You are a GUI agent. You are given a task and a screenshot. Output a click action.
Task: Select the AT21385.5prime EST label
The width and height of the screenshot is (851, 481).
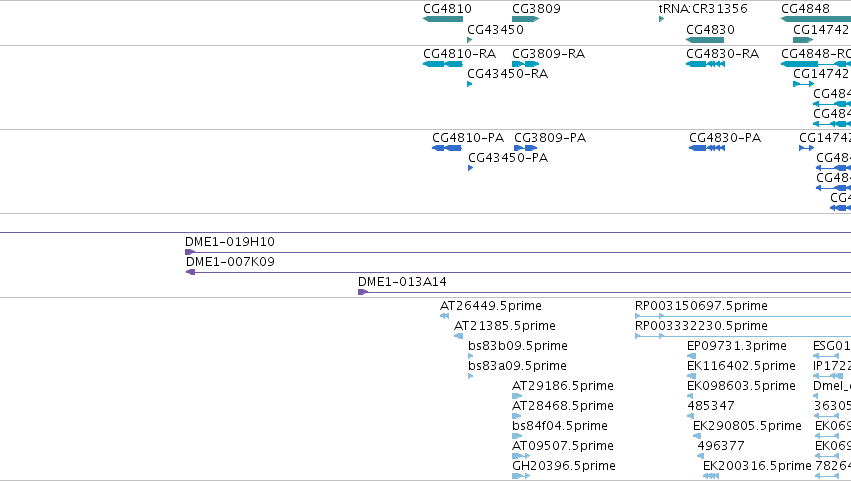point(505,326)
